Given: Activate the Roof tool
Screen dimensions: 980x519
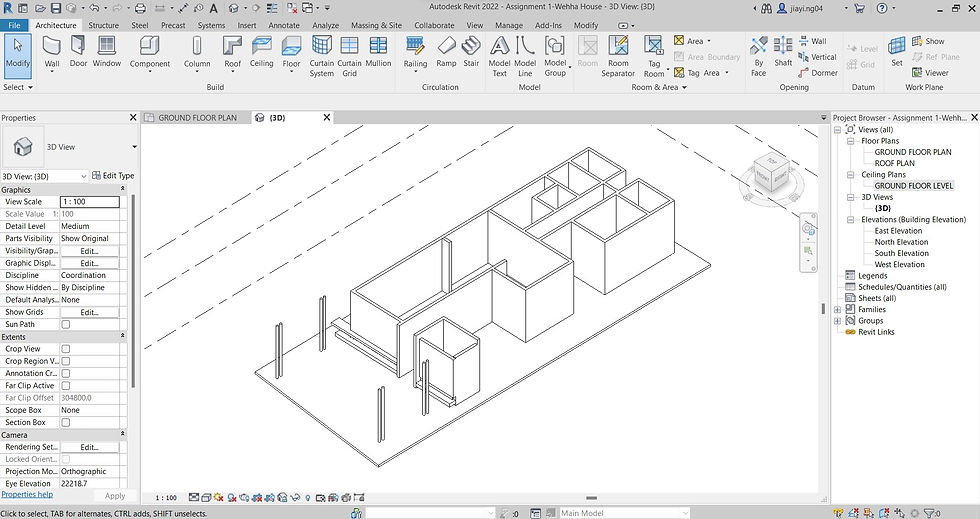Looking at the screenshot, I should click(x=232, y=52).
